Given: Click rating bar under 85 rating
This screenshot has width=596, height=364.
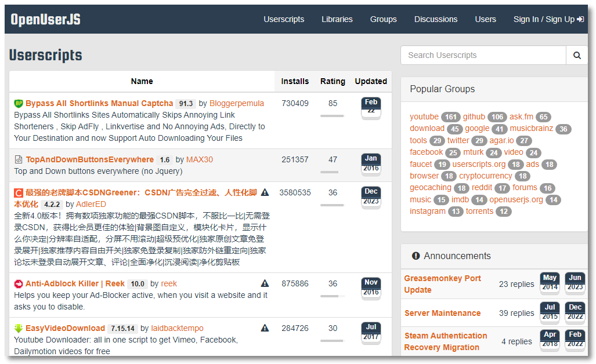Looking at the screenshot, I should point(332,116).
